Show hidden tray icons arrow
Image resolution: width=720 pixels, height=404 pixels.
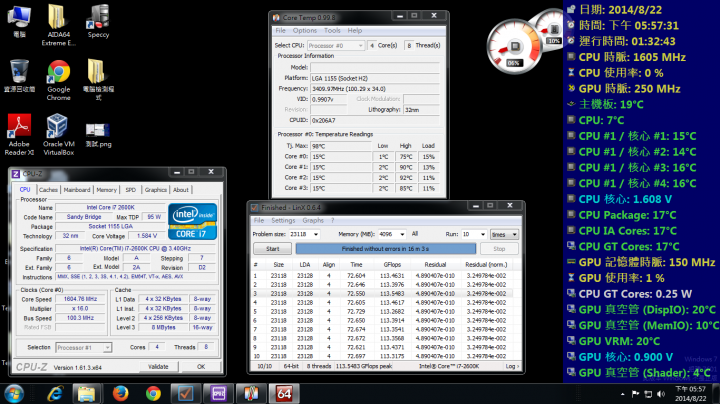click(x=623, y=394)
